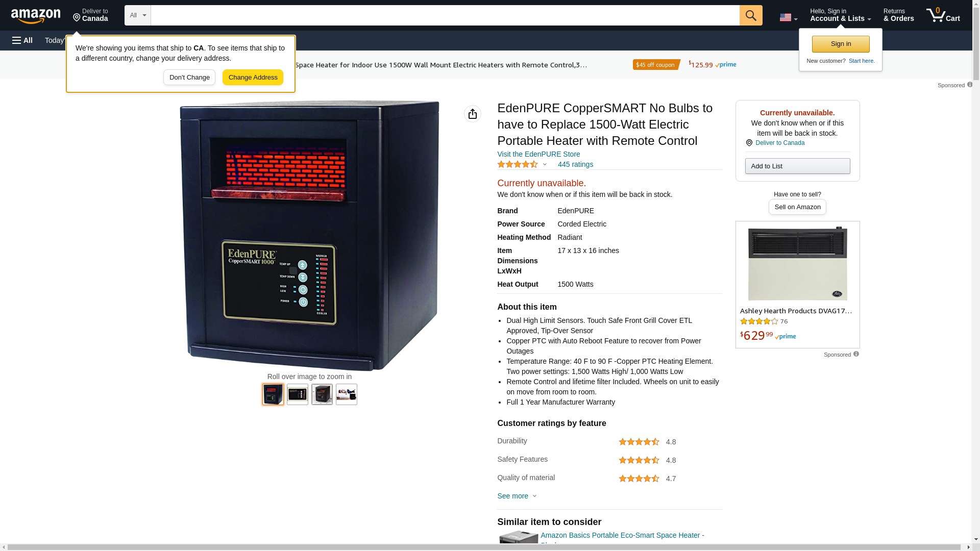Open Account & Lists menu
Screen dimensions: 980x551
tap(840, 15)
